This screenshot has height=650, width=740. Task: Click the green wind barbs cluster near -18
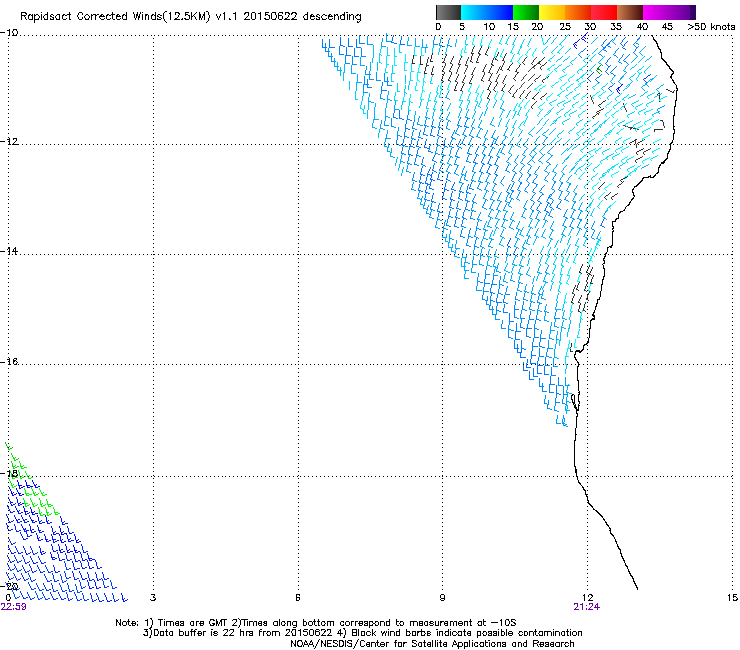(x=32, y=479)
